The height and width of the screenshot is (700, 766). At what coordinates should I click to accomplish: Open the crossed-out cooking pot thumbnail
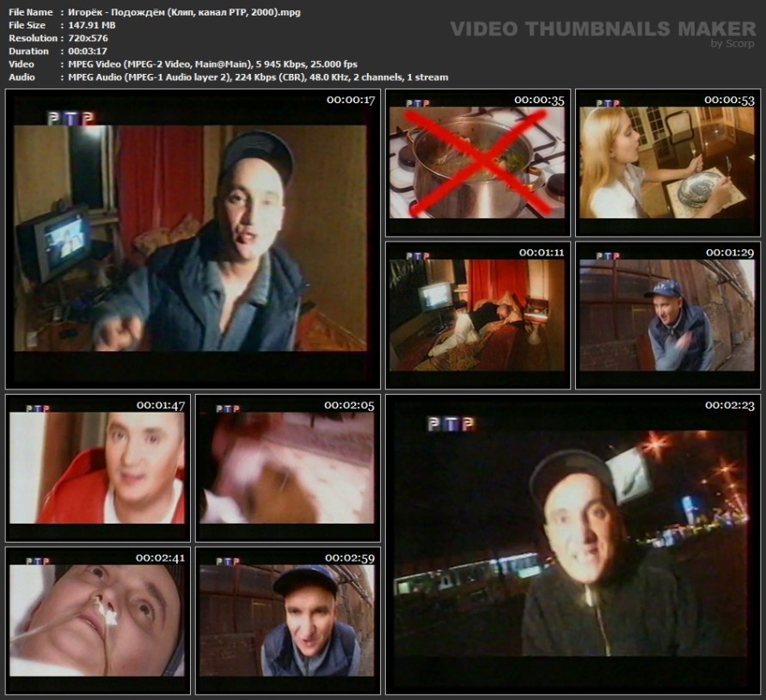pos(478,163)
